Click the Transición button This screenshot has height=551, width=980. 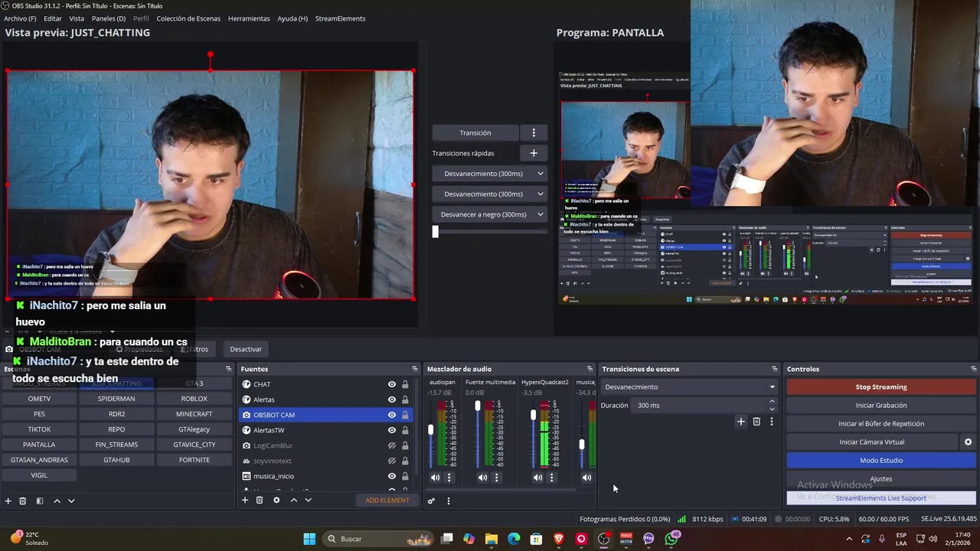(x=475, y=132)
